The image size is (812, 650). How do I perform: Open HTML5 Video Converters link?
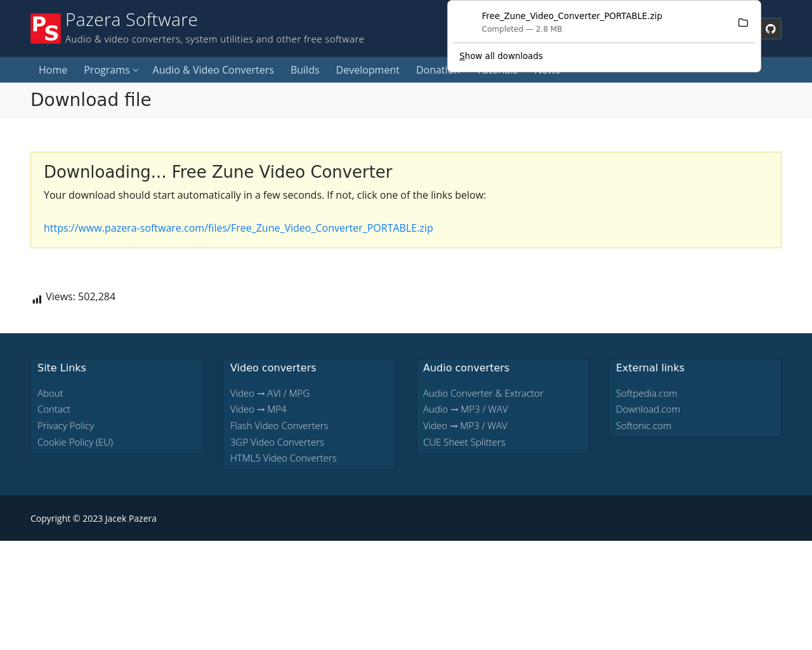283,458
